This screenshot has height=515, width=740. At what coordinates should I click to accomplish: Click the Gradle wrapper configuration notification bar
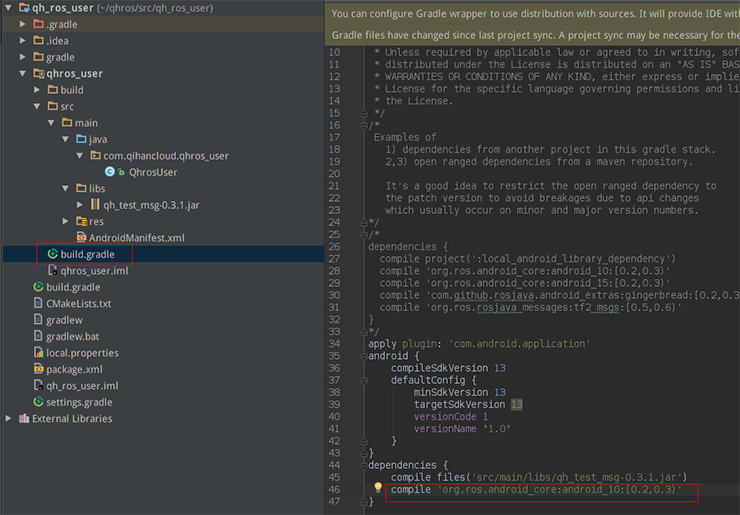(532, 14)
